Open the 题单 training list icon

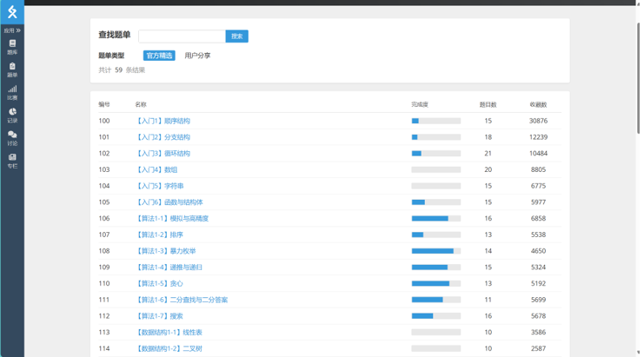(12, 67)
